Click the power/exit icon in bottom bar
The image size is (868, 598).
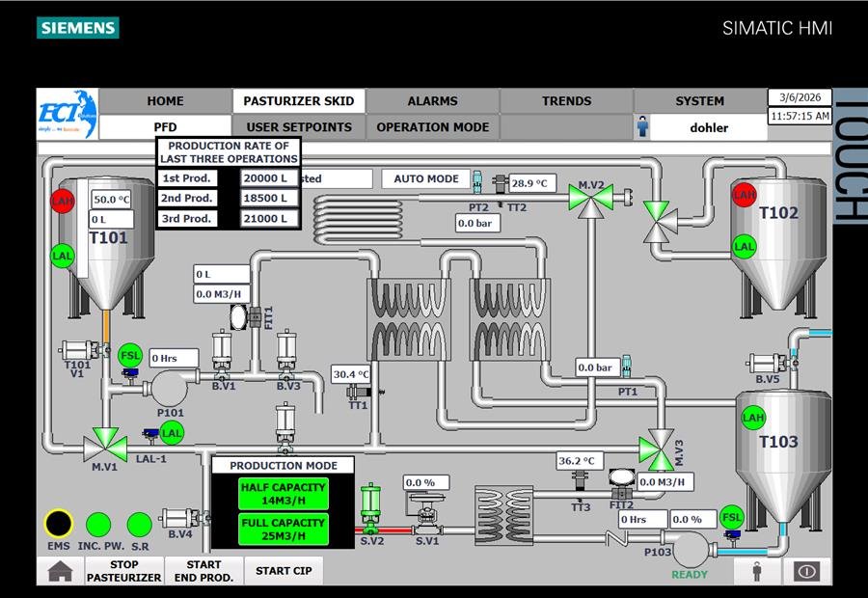(806, 571)
